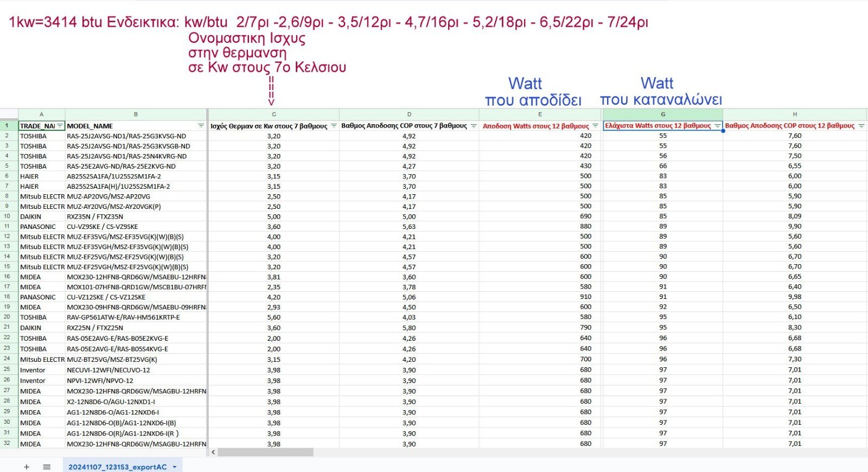Open the all sheets list icon
The image size is (868, 472).
pos(47,467)
